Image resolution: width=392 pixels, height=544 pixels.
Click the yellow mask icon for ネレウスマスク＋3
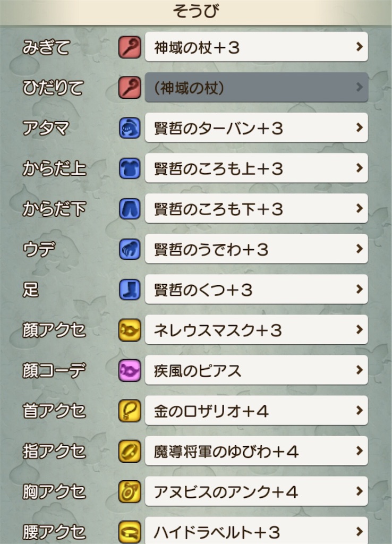[130, 329]
